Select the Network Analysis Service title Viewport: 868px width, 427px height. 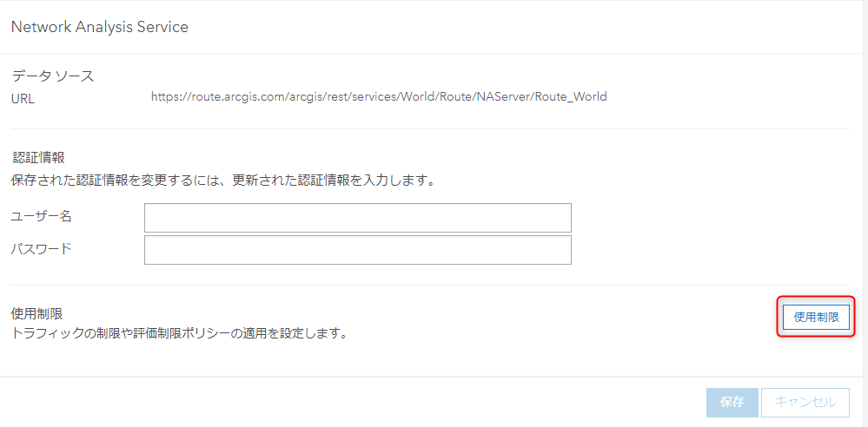99,27
